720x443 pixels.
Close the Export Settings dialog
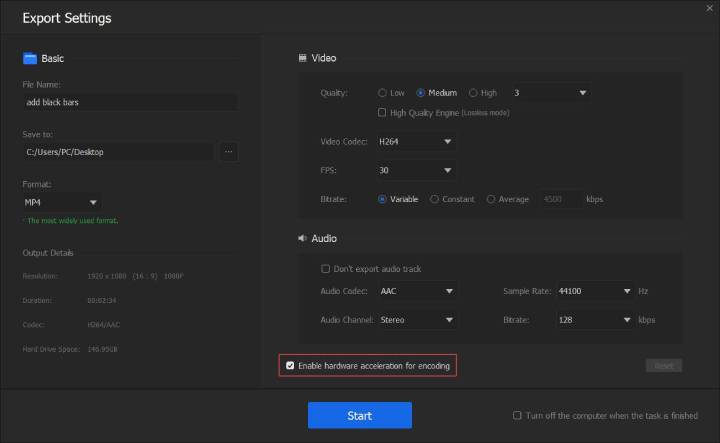pos(709,9)
